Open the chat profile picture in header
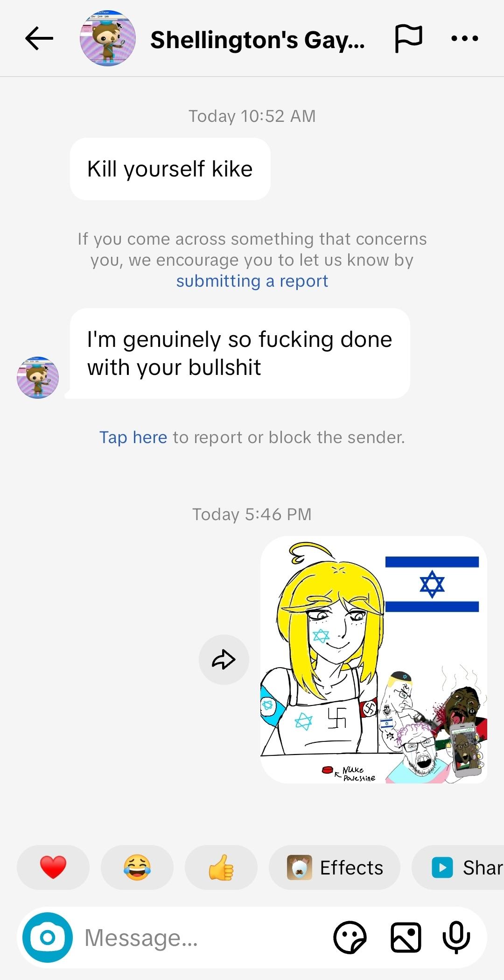Screen dimensions: 504x980 tap(108, 38)
